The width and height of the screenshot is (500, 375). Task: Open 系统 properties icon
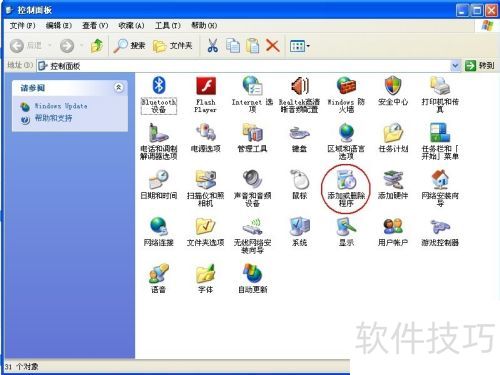point(299,231)
